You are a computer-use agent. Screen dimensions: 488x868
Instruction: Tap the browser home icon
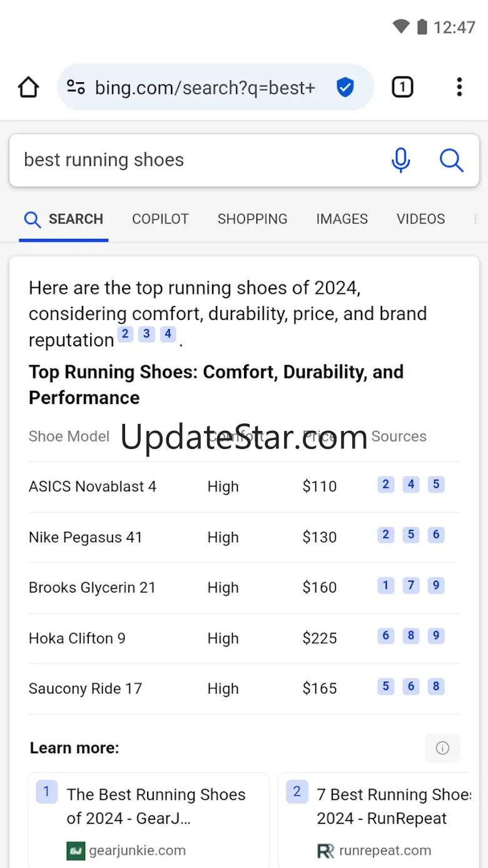point(29,87)
